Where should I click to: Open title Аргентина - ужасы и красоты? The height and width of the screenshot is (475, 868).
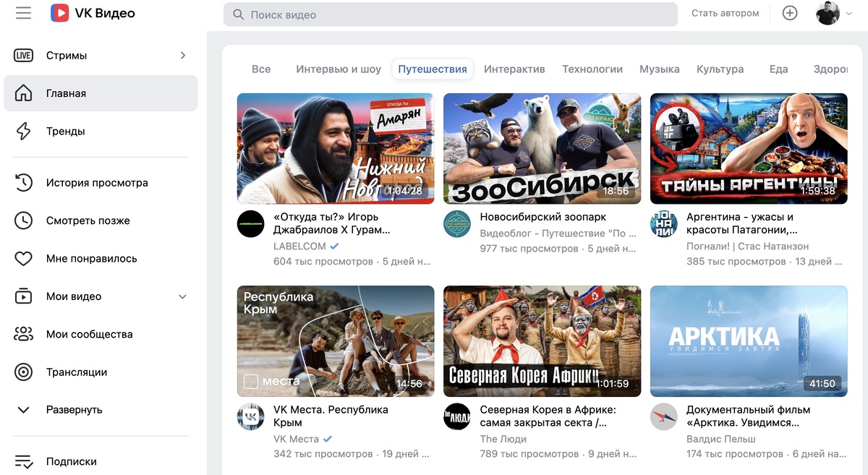coord(742,223)
